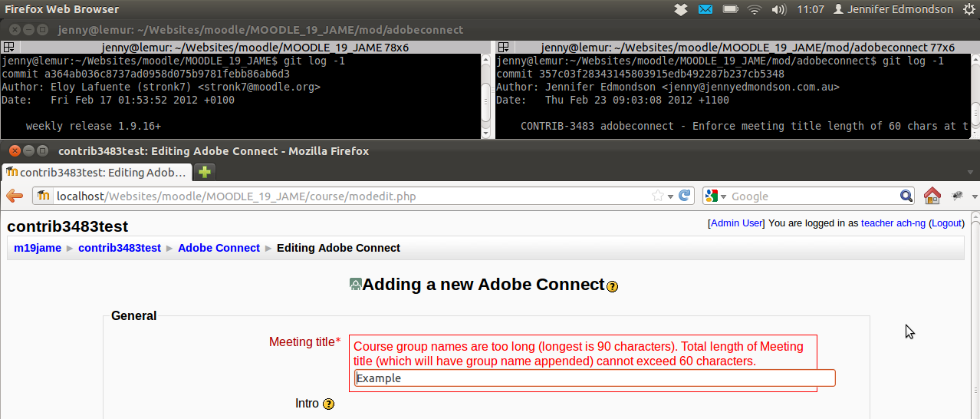The image size is (980, 419).
Task: Open the 11:07 clock menu
Action: [x=811, y=9]
